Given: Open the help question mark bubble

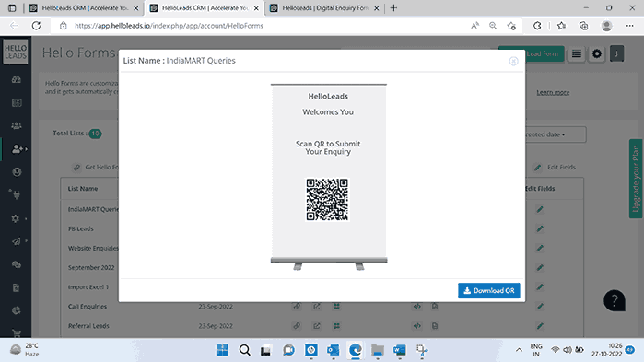Looking at the screenshot, I should 614,301.
